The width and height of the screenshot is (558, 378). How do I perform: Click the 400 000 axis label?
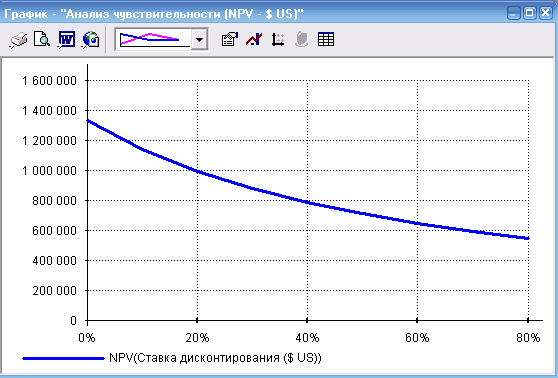(x=54, y=261)
